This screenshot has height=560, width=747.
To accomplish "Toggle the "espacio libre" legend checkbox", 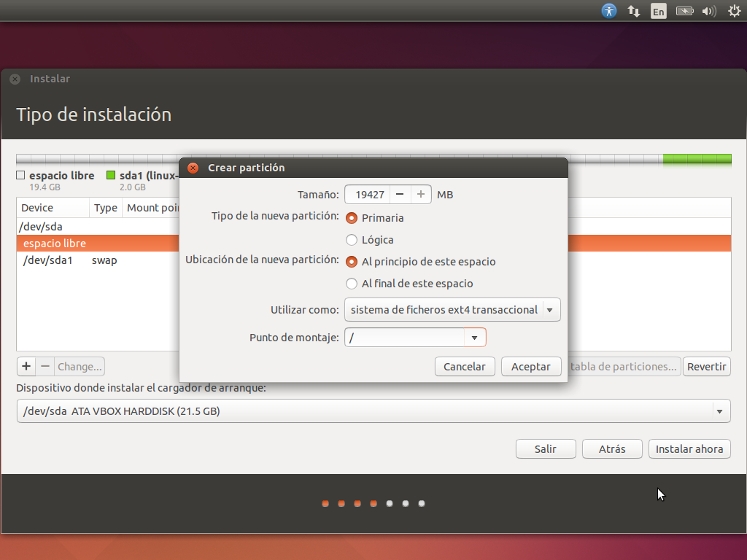I will [19, 175].
